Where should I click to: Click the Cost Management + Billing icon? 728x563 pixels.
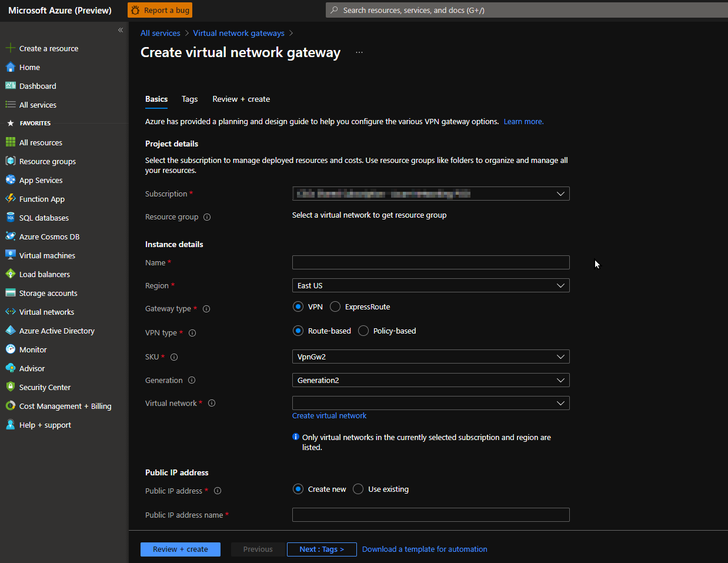pyautogui.click(x=10, y=406)
